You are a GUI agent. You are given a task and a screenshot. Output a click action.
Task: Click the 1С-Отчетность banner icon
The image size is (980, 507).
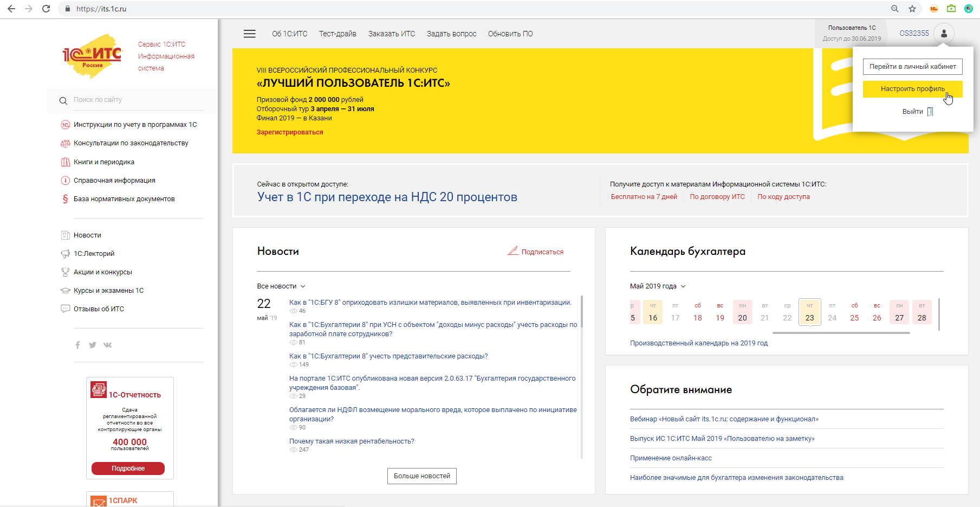99,389
